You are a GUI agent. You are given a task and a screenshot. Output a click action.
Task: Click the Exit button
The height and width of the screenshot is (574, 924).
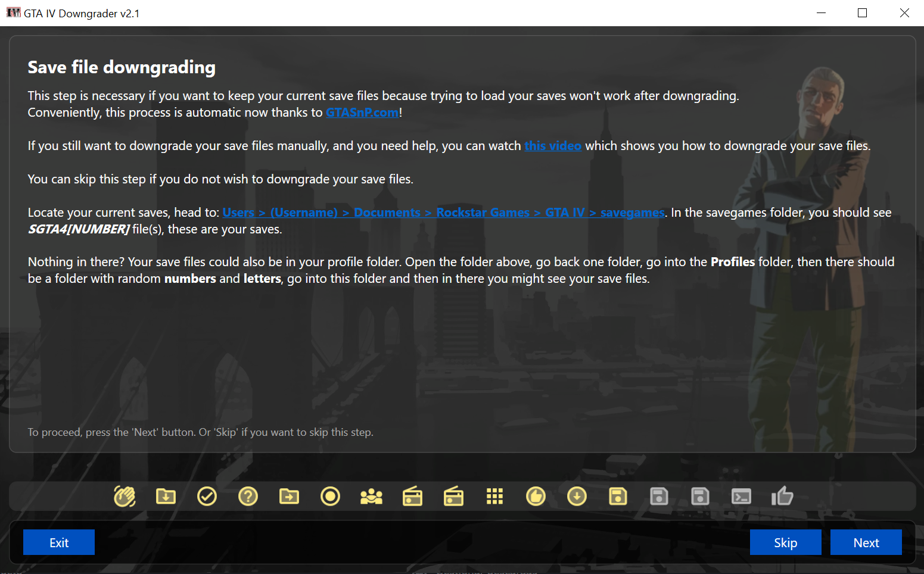point(59,542)
